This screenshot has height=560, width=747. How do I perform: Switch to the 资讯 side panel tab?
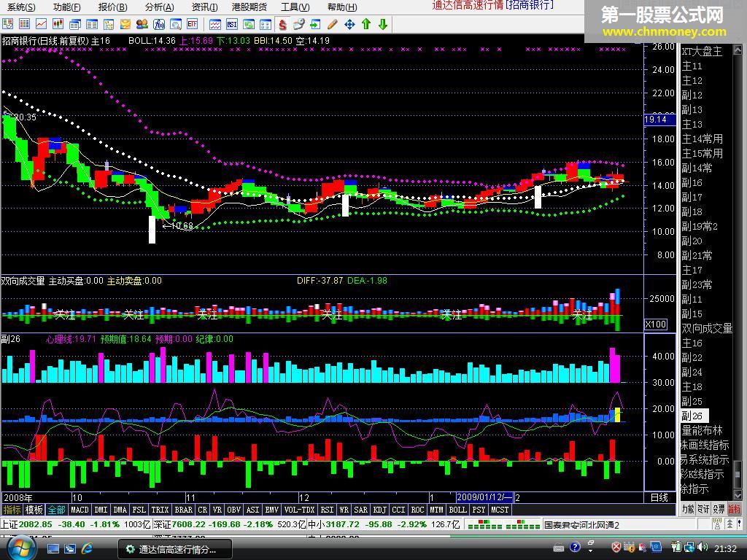pos(703,509)
